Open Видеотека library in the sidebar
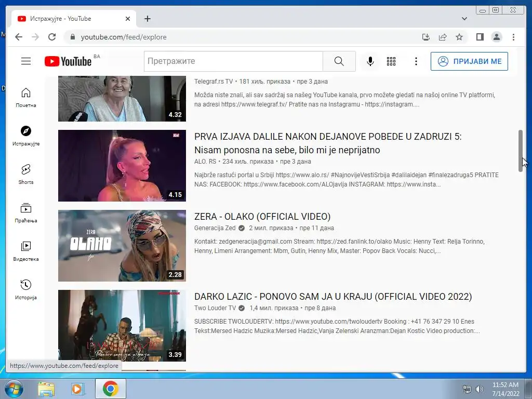The height and width of the screenshot is (399, 532). (x=26, y=251)
